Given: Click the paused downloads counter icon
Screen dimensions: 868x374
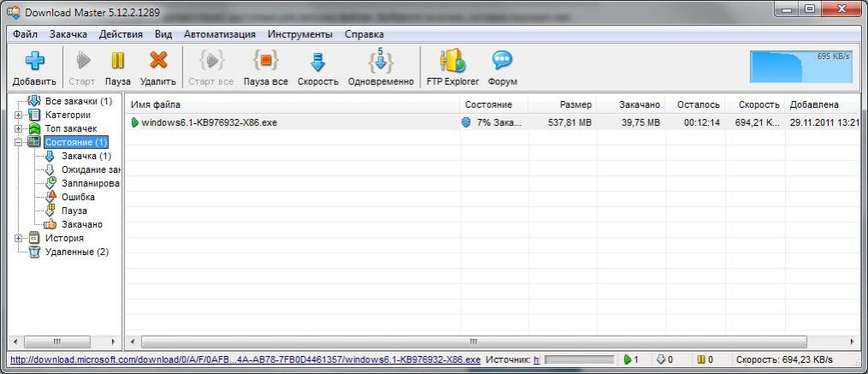Looking at the screenshot, I should tap(701, 359).
